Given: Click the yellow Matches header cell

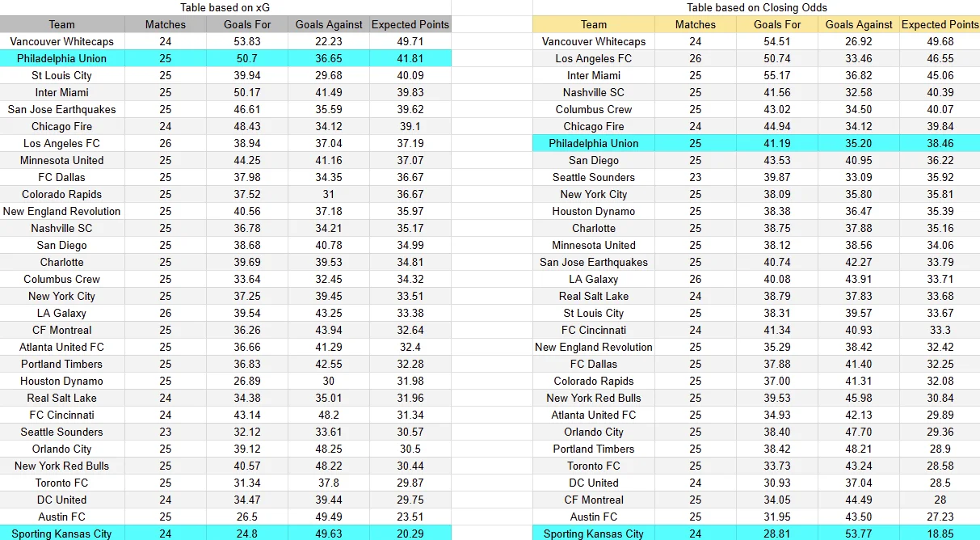Looking at the screenshot, I should 696,24.
